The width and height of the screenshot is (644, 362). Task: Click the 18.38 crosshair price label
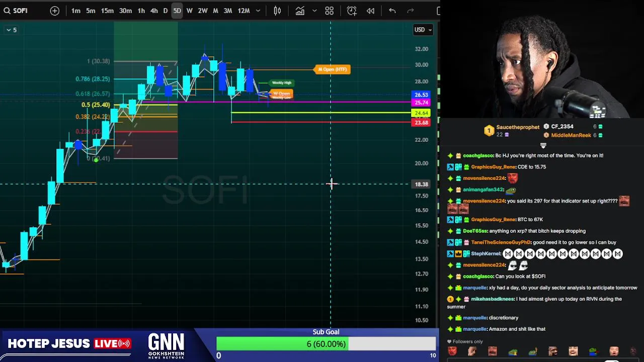tap(421, 184)
